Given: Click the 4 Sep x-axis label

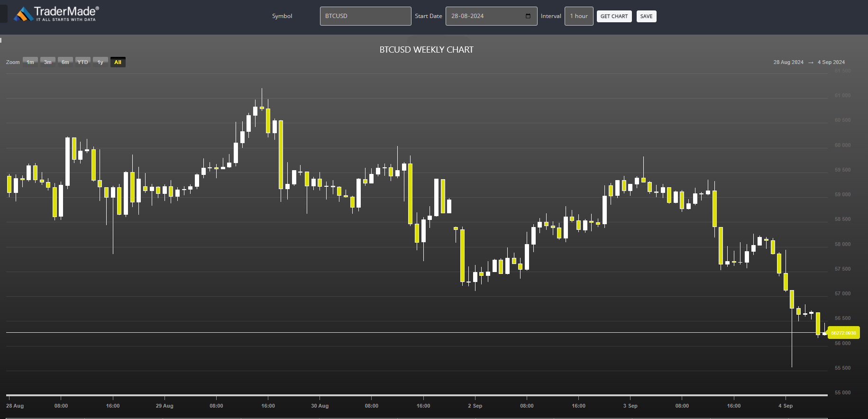Looking at the screenshot, I should 786,406.
